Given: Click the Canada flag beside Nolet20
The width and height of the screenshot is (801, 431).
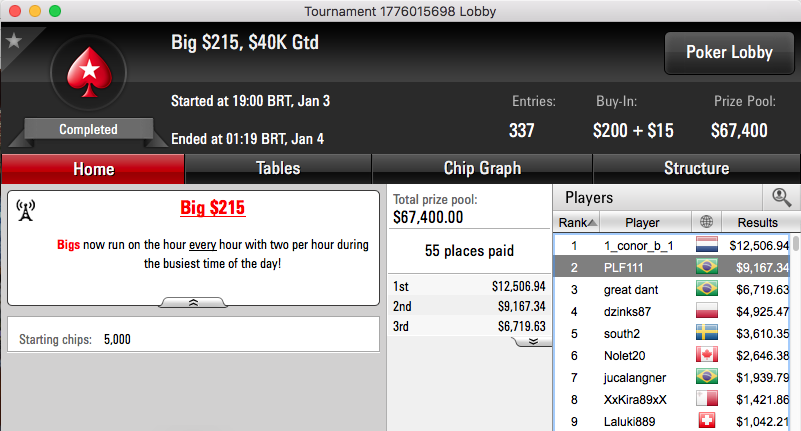Looking at the screenshot, I should [x=706, y=355].
